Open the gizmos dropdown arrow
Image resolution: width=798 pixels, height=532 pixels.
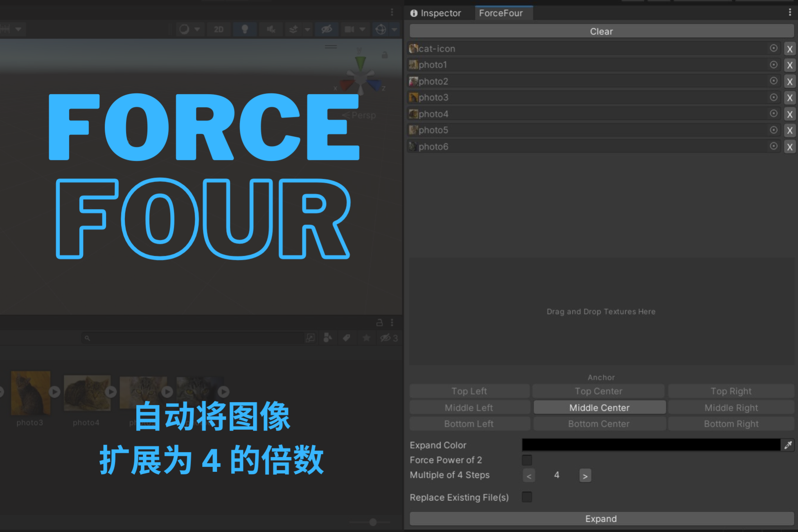tap(394, 29)
